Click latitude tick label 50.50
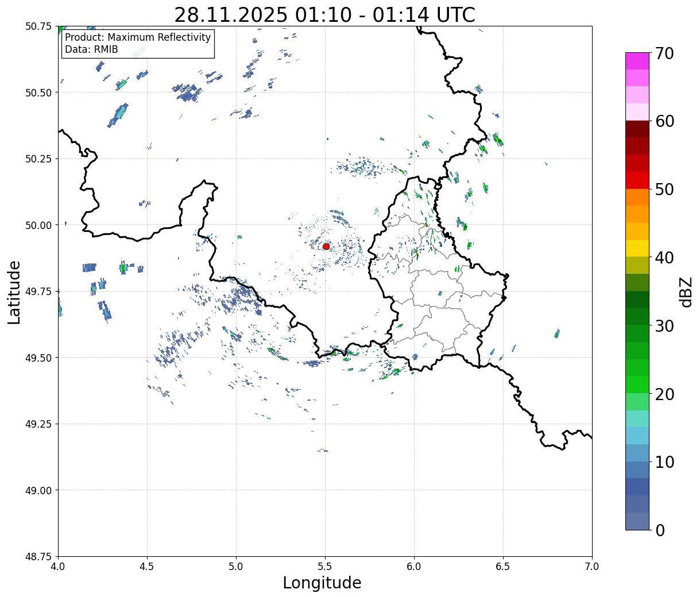The image size is (700, 597). 38,92
